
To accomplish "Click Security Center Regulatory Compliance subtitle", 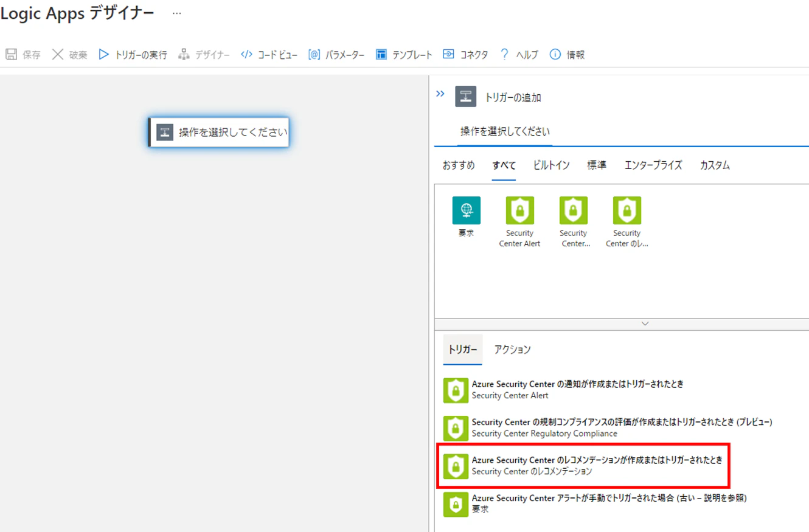I will click(544, 434).
